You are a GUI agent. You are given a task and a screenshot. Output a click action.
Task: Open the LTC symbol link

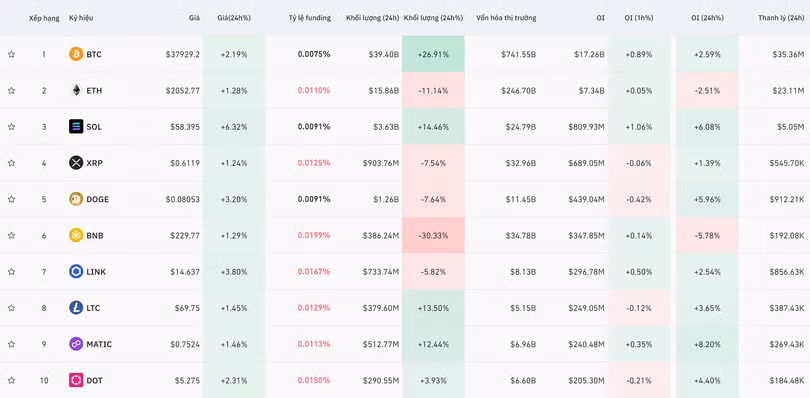click(94, 308)
